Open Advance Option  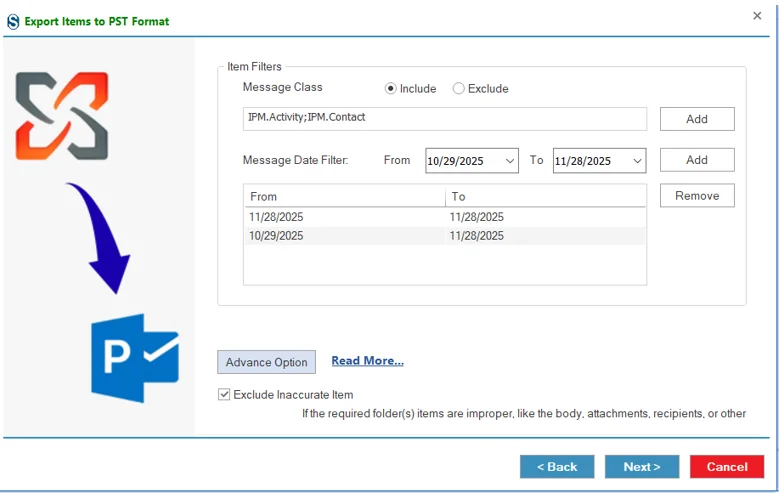click(x=266, y=362)
